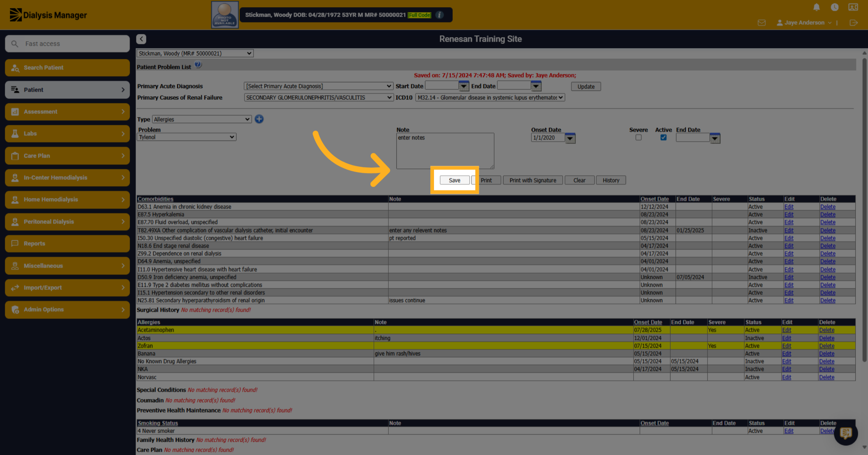Click the Clear button

(x=579, y=180)
